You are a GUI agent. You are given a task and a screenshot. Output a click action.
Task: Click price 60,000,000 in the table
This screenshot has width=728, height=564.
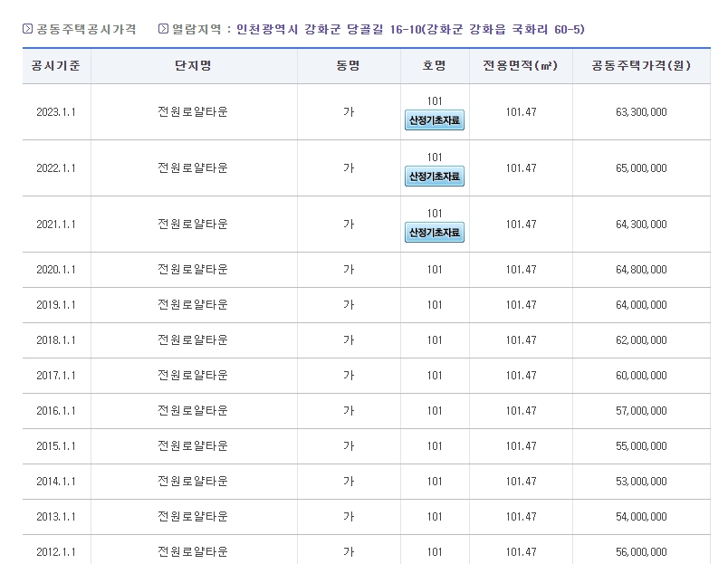(x=641, y=376)
